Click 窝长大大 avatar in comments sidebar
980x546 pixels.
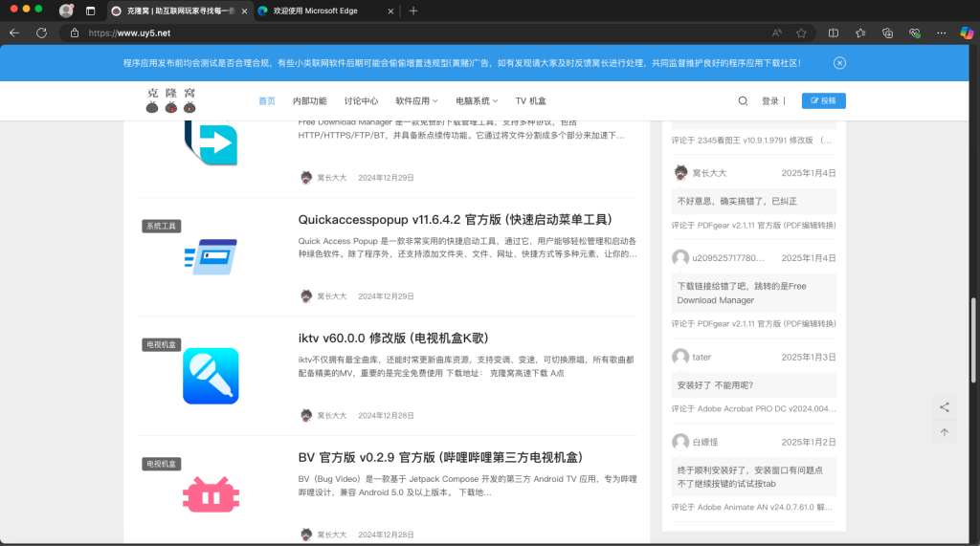pyautogui.click(x=680, y=173)
